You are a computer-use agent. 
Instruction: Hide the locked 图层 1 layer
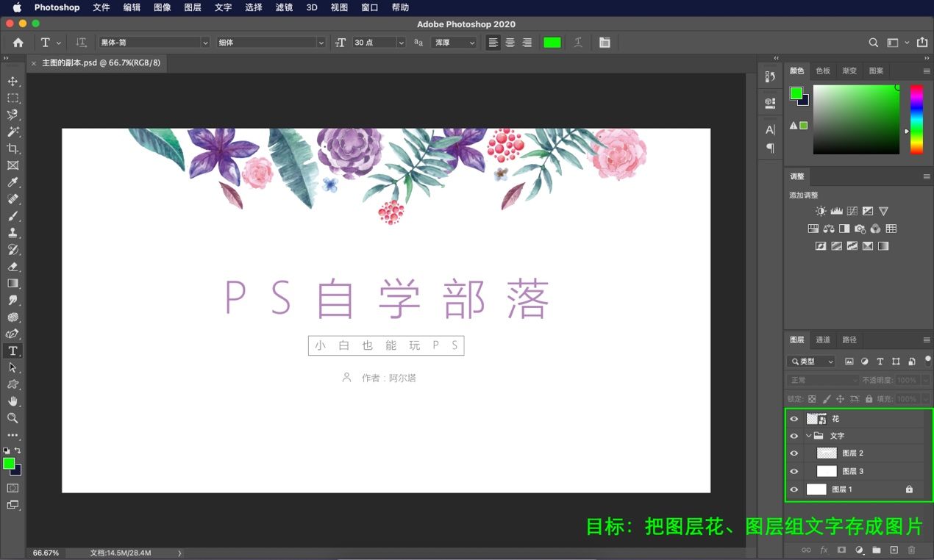tap(794, 489)
